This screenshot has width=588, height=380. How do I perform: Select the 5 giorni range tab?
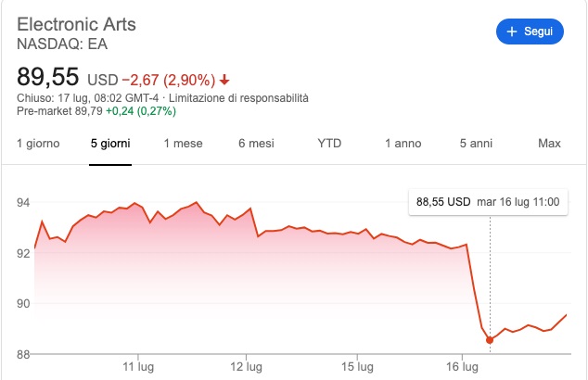tap(110, 144)
